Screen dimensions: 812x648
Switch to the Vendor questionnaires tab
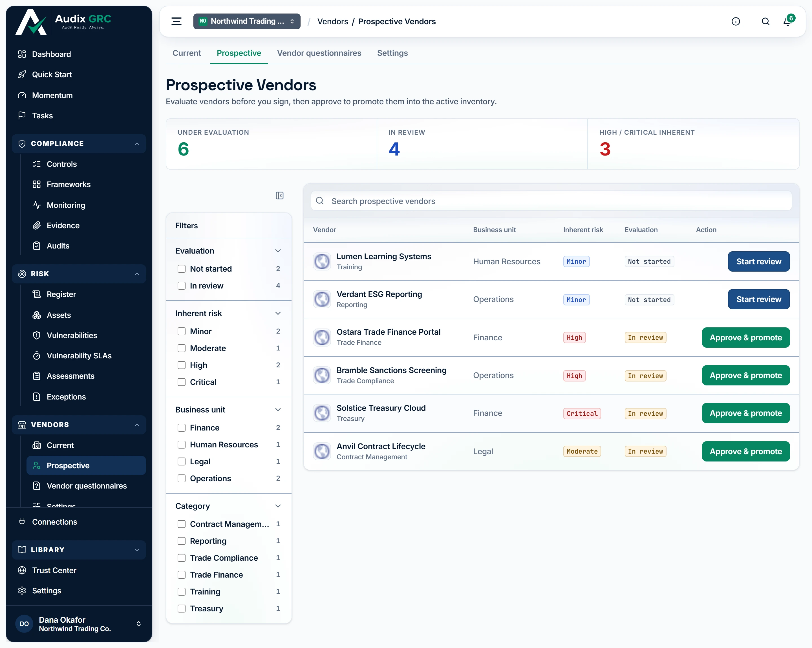click(x=319, y=53)
